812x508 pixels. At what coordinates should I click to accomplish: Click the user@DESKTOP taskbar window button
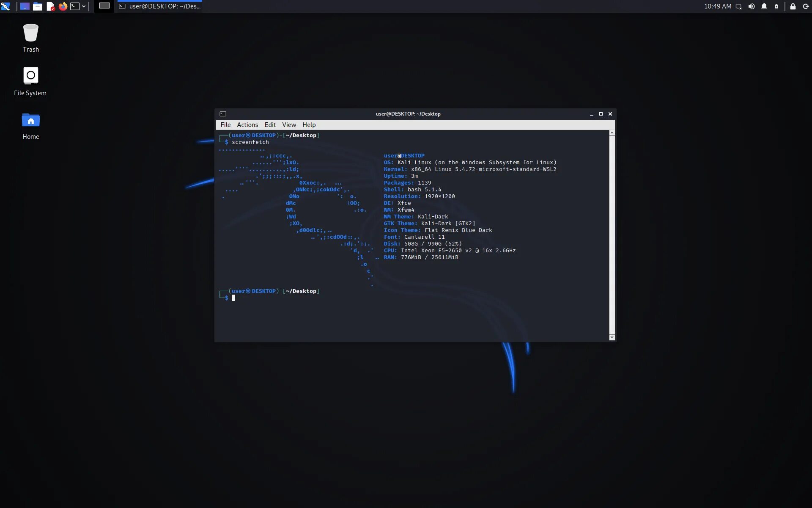[160, 6]
